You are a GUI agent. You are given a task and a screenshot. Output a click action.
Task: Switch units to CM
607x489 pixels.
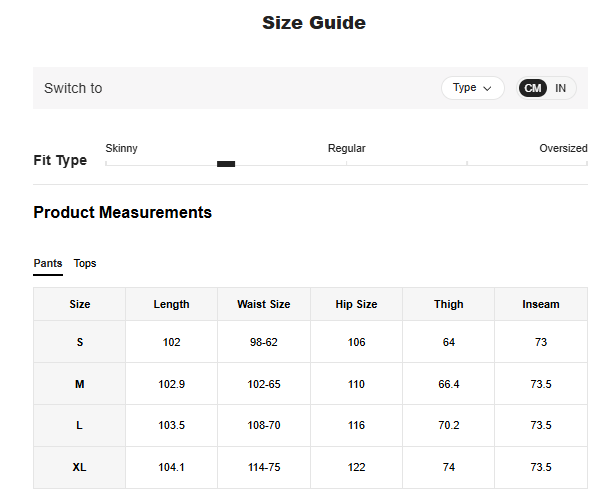(533, 88)
